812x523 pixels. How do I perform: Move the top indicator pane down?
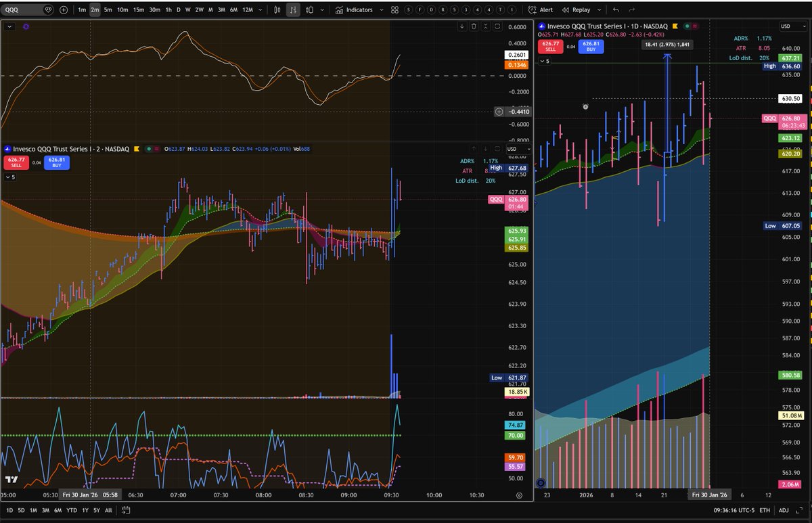462,26
